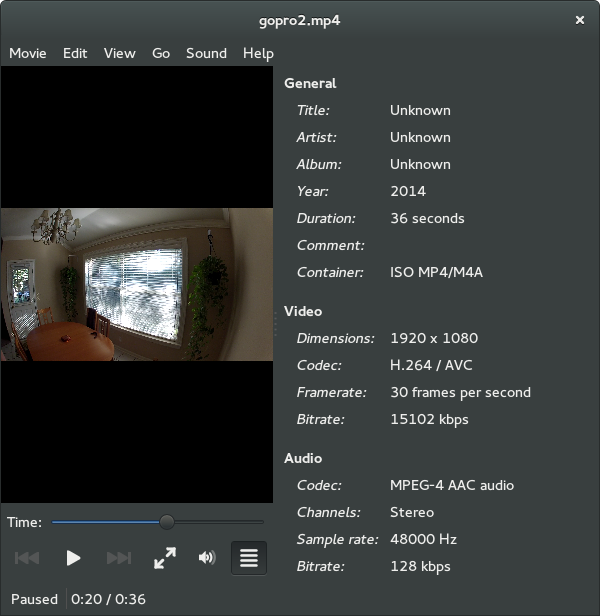This screenshot has height=616, width=600.
Task: Click the video frame of the dining room
Action: (x=137, y=284)
